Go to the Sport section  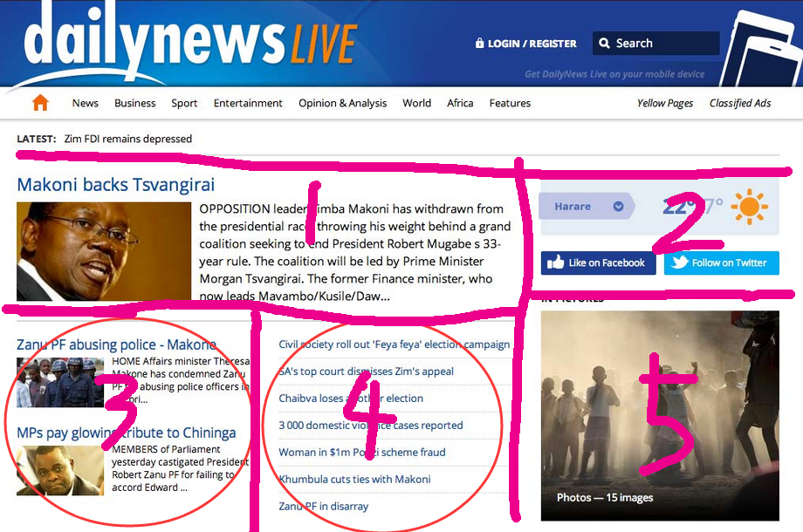(x=184, y=103)
